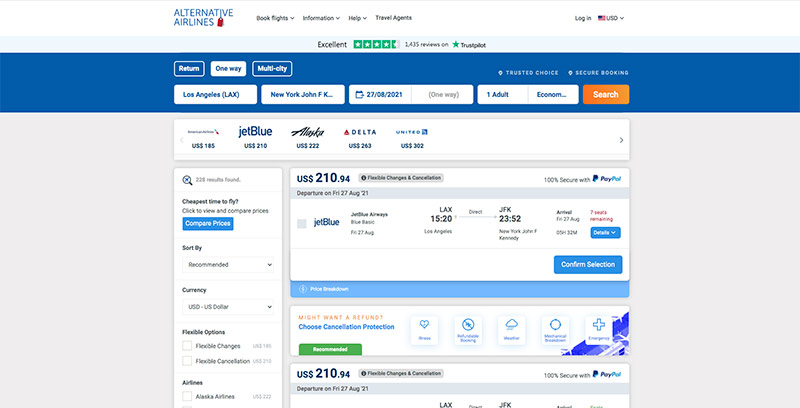Click Choose Cancellation Protection link
800x408 pixels.
346,327
